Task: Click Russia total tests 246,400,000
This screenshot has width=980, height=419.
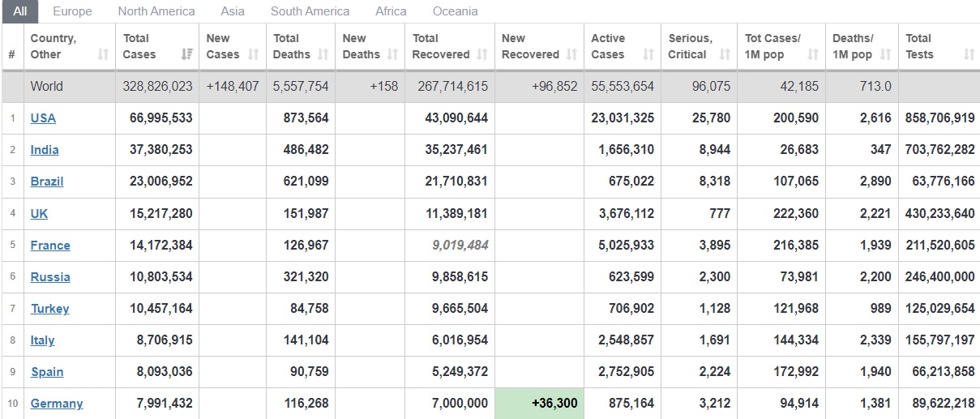Action: pos(939,276)
